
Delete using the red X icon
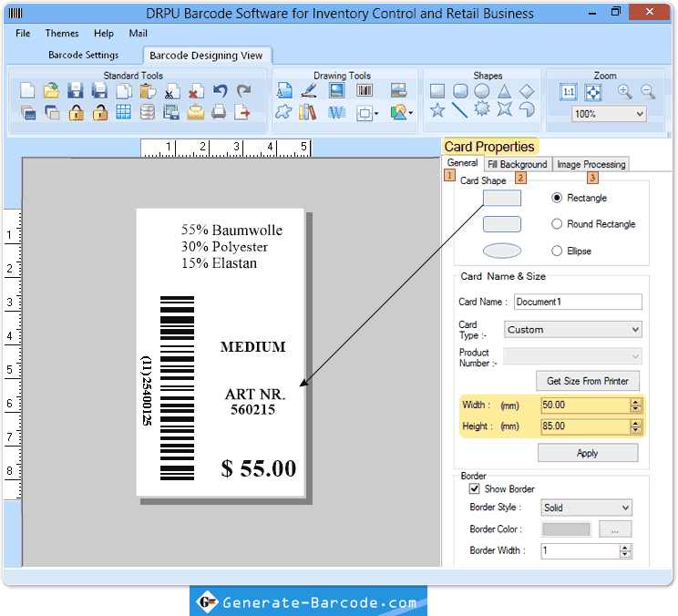click(x=196, y=91)
